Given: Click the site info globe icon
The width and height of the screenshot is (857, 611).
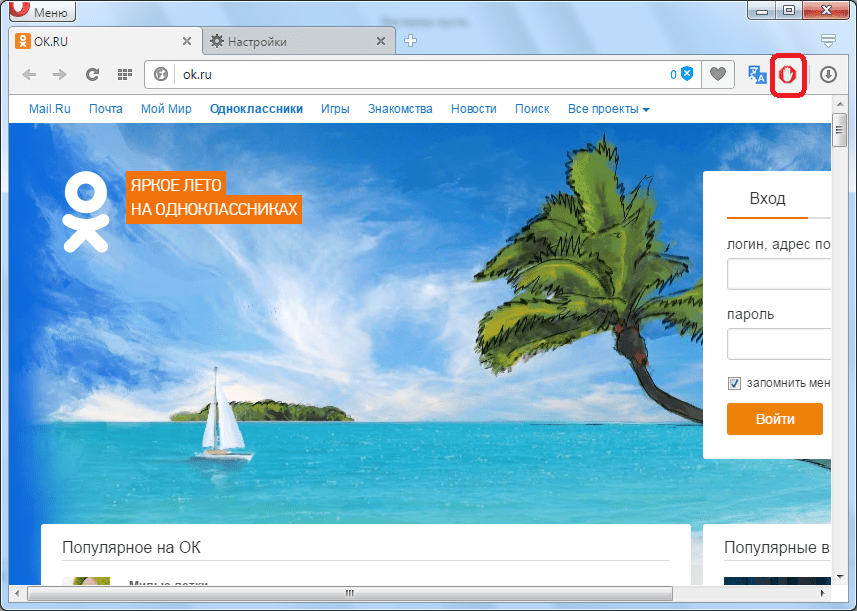Looking at the screenshot, I should click(x=161, y=74).
